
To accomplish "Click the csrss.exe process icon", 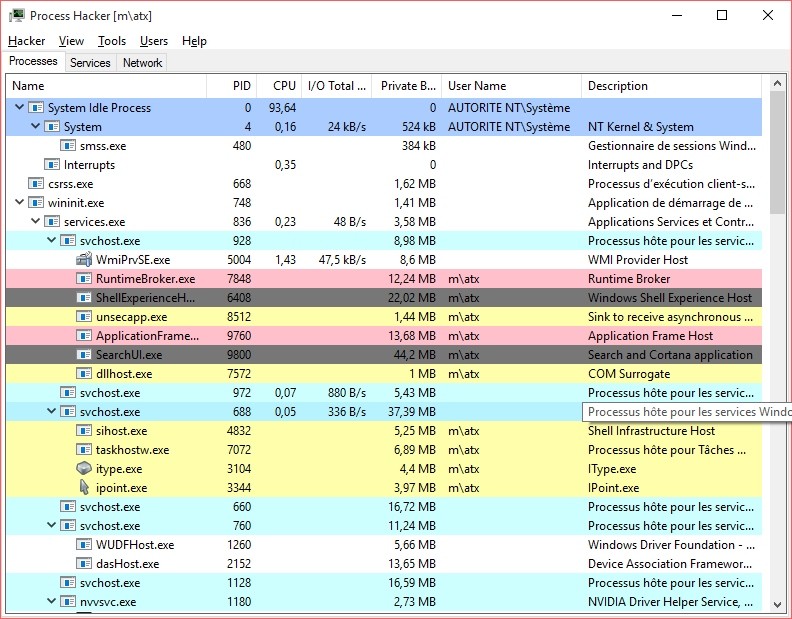I will (36, 184).
